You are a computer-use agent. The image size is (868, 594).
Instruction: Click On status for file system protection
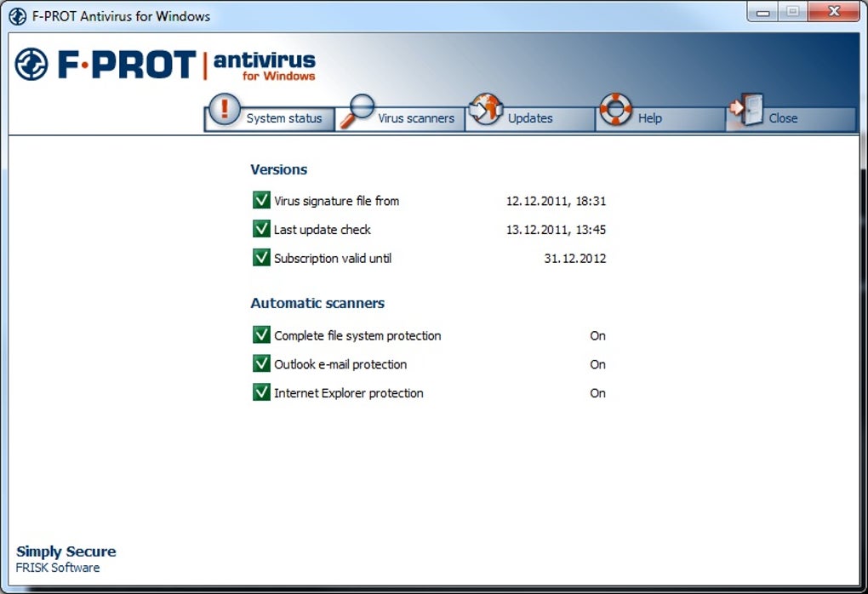pyautogui.click(x=598, y=335)
